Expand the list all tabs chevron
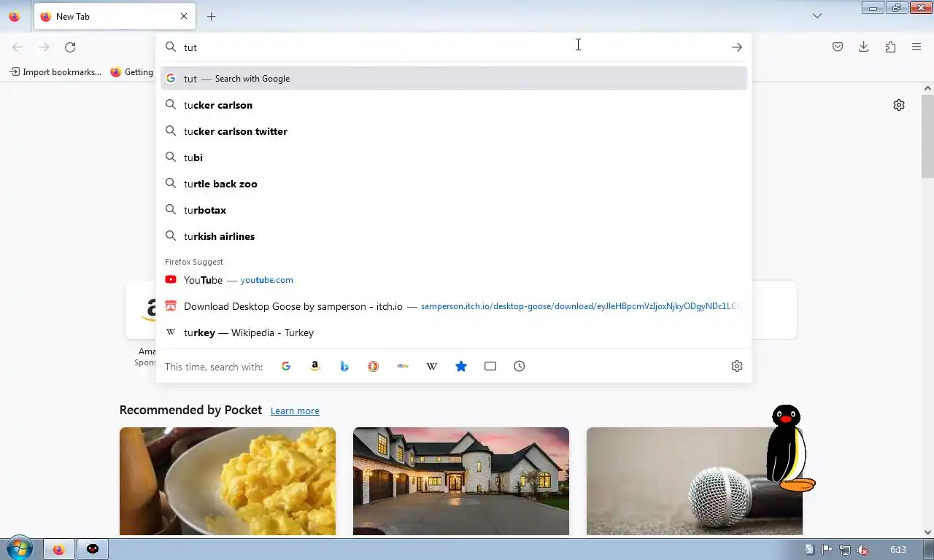Viewport: 934px width, 560px height. [x=817, y=16]
